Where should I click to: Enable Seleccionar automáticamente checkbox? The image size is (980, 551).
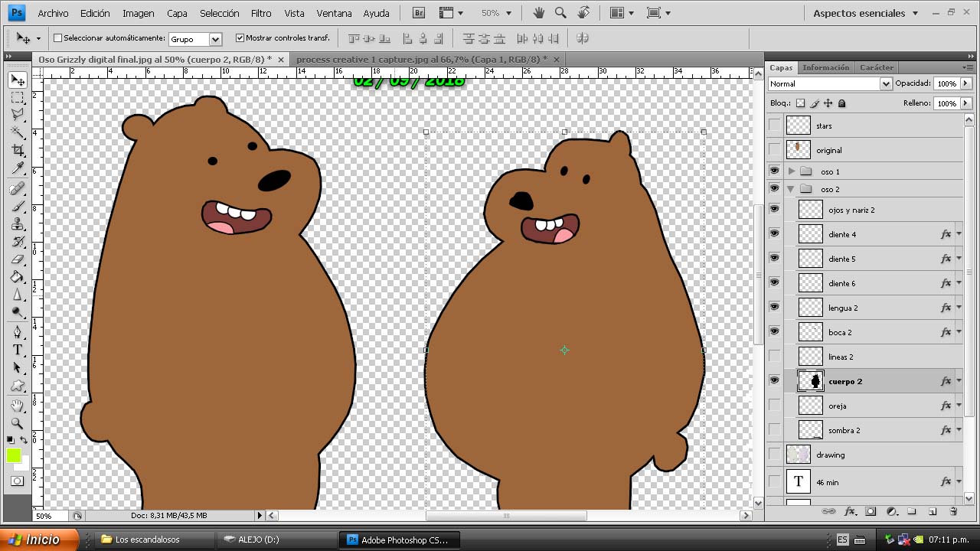pos(58,37)
